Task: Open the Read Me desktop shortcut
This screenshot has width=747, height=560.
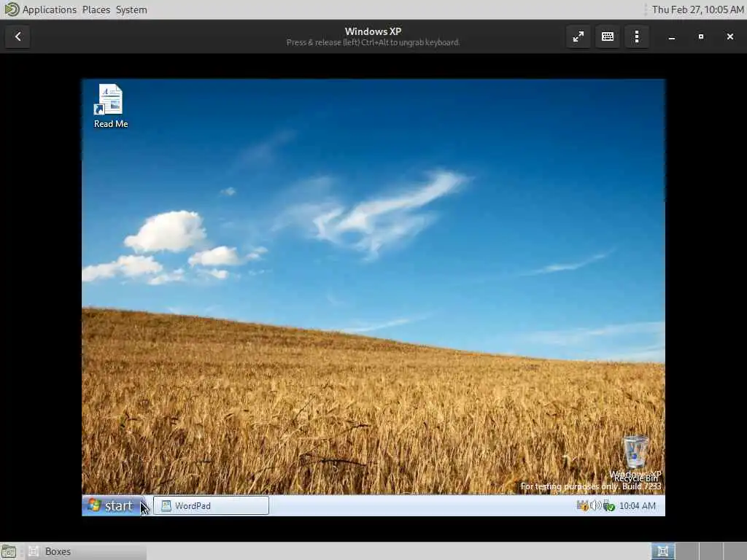Action: 111,106
